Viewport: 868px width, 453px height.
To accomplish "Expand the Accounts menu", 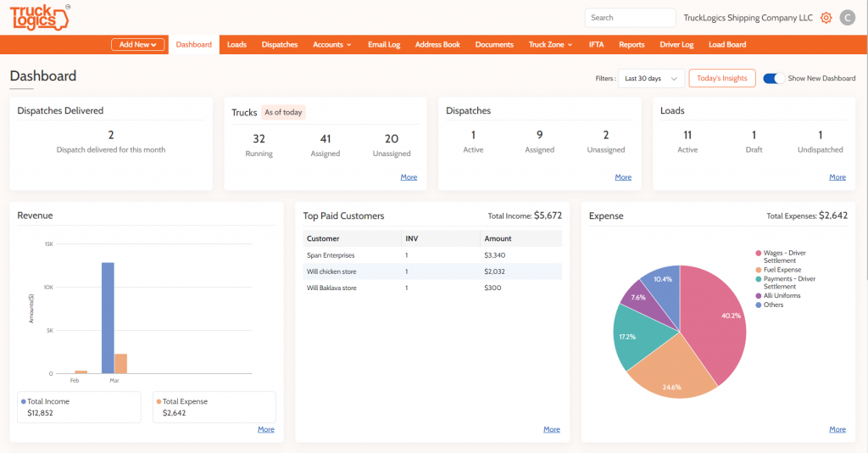I will 331,44.
